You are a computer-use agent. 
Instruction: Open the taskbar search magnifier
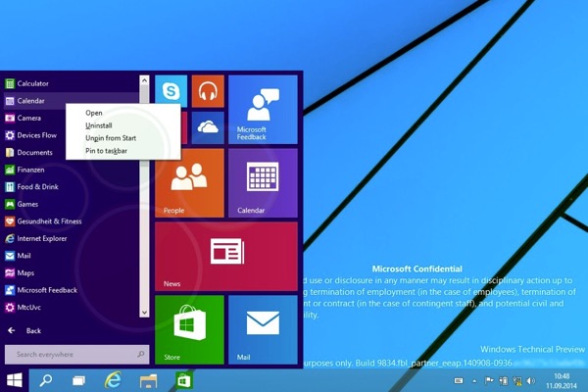(46, 381)
